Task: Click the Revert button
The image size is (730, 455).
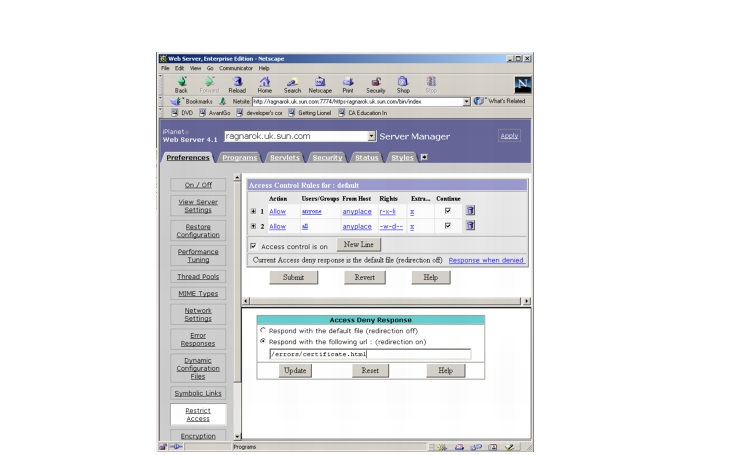Action: coord(365,277)
